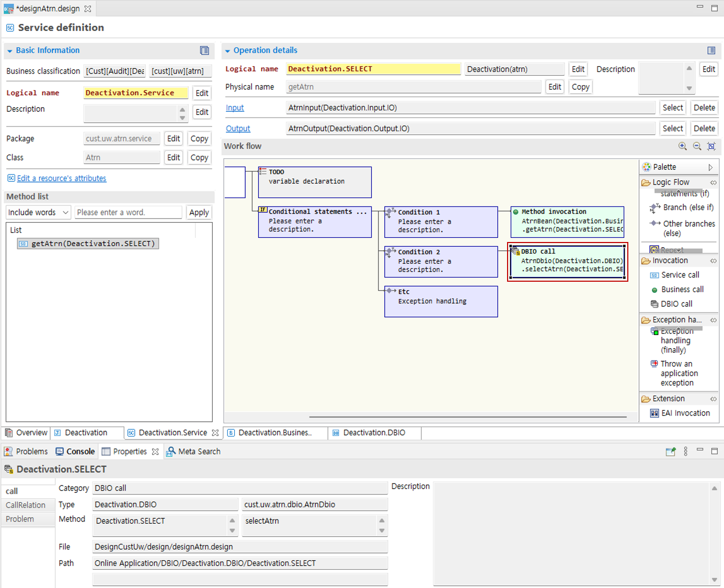Pick the DBIO call palette tool
Image resolution: width=724 pixels, height=588 pixels.
676,304
